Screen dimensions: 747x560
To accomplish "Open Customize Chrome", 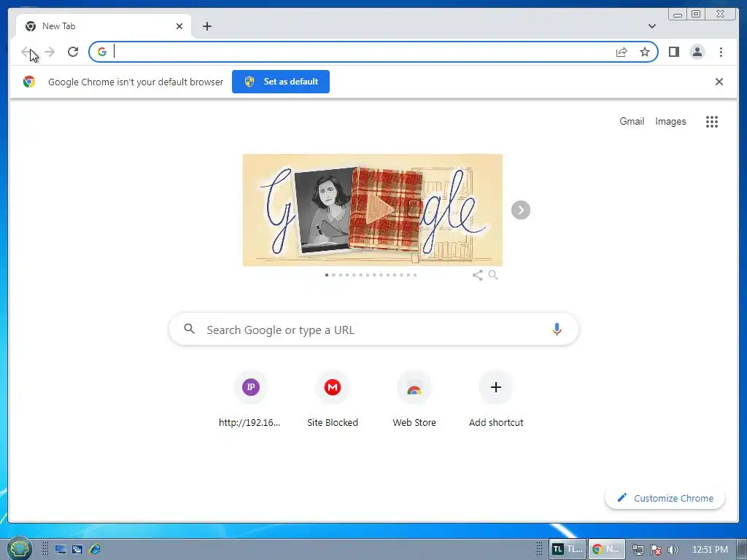I will coord(665,498).
